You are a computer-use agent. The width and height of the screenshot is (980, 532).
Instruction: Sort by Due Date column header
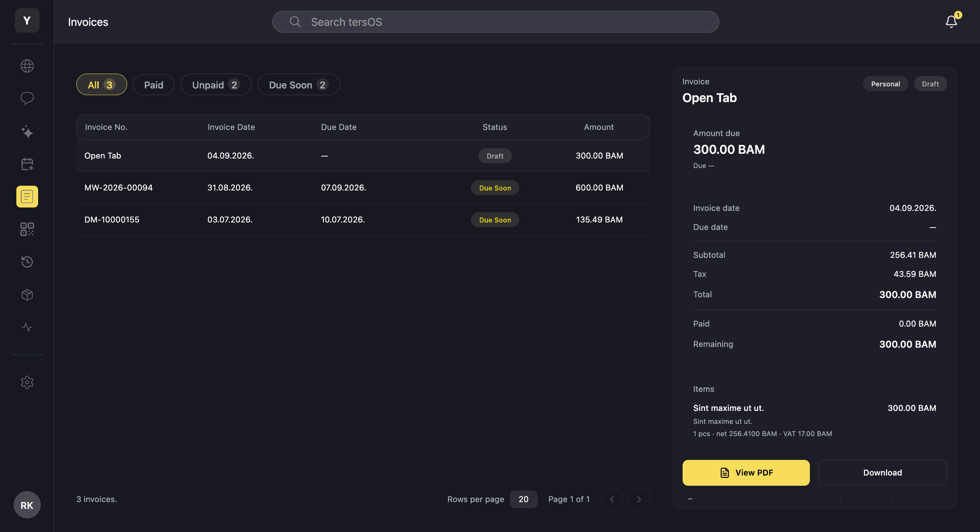pos(339,127)
